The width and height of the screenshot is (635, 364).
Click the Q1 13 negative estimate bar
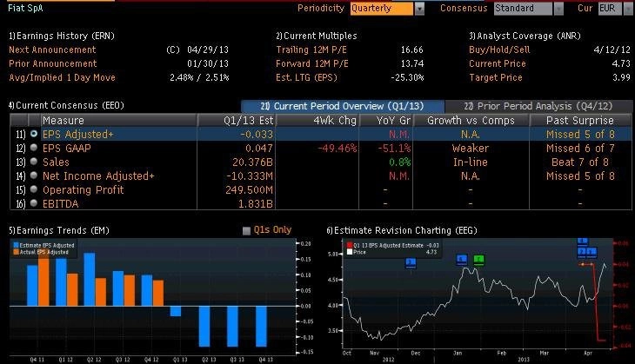(x=176, y=311)
